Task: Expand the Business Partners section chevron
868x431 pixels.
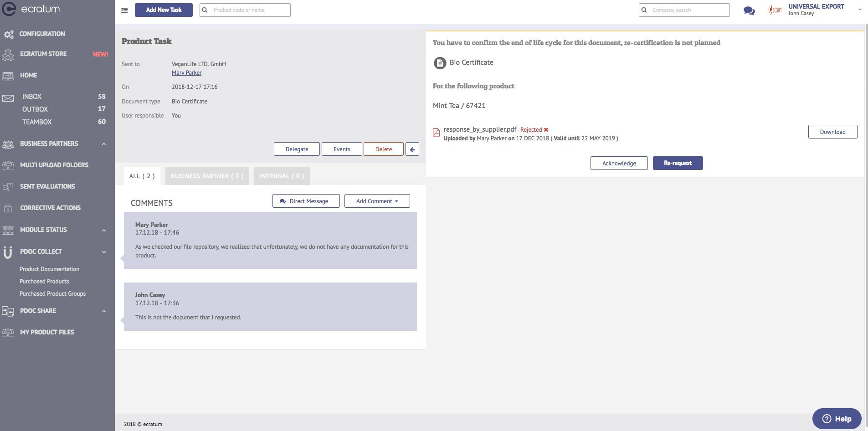Action: point(104,144)
